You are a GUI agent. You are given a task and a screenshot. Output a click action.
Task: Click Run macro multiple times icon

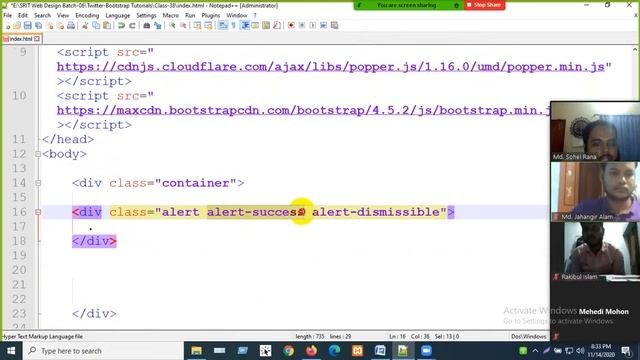click(x=323, y=25)
